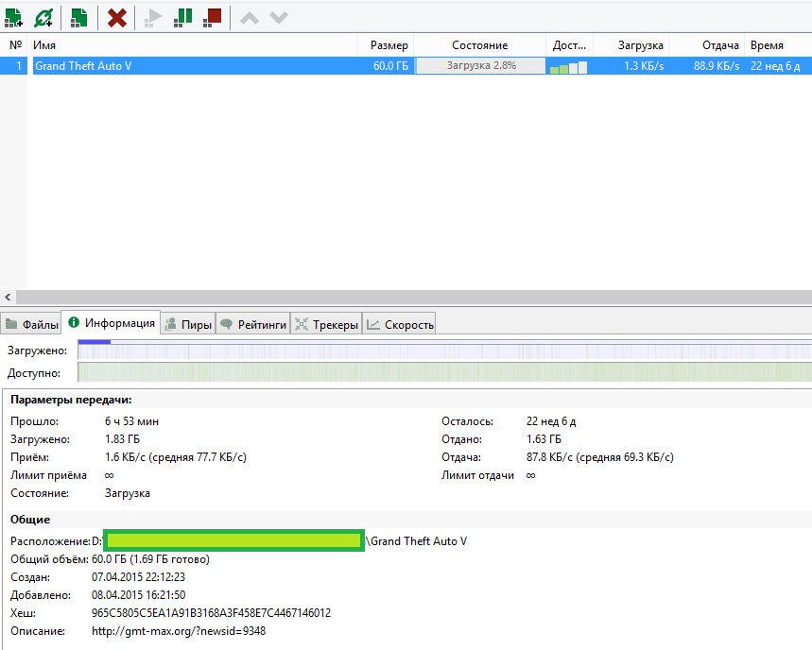Click the red X Remove torrent icon
The height and width of the screenshot is (650, 812).
[x=117, y=18]
